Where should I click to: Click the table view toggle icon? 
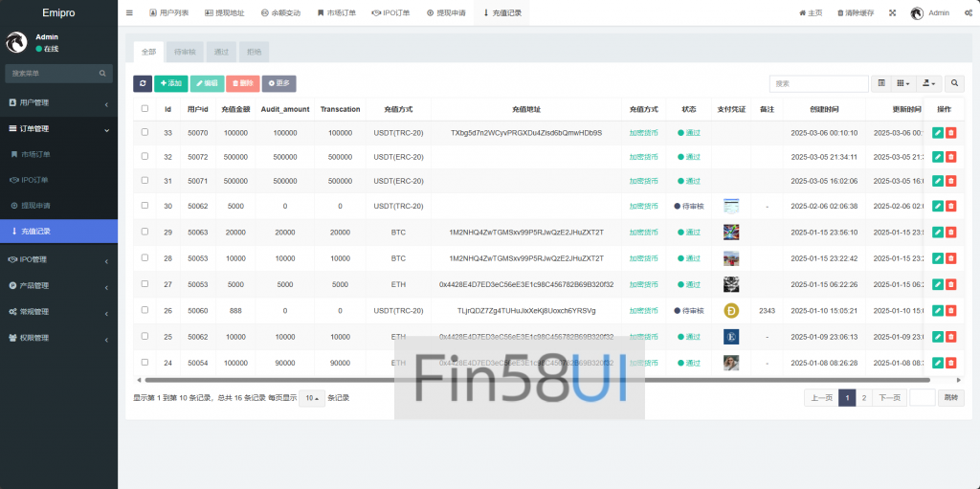coord(881,84)
